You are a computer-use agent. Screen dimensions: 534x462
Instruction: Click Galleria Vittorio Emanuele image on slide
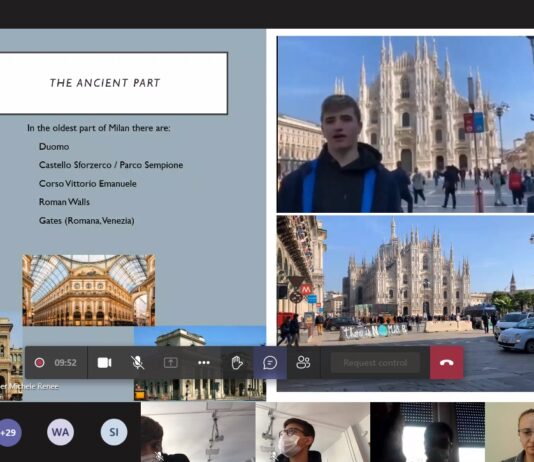(89, 290)
